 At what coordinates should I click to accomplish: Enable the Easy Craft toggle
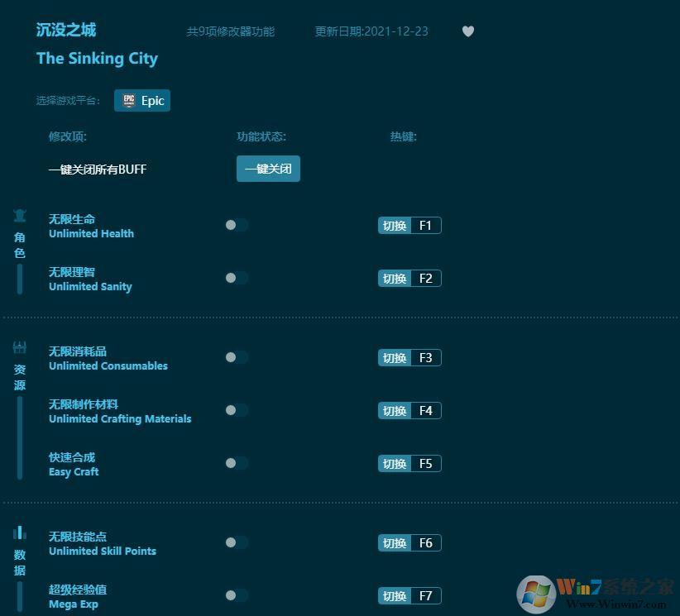click(237, 463)
